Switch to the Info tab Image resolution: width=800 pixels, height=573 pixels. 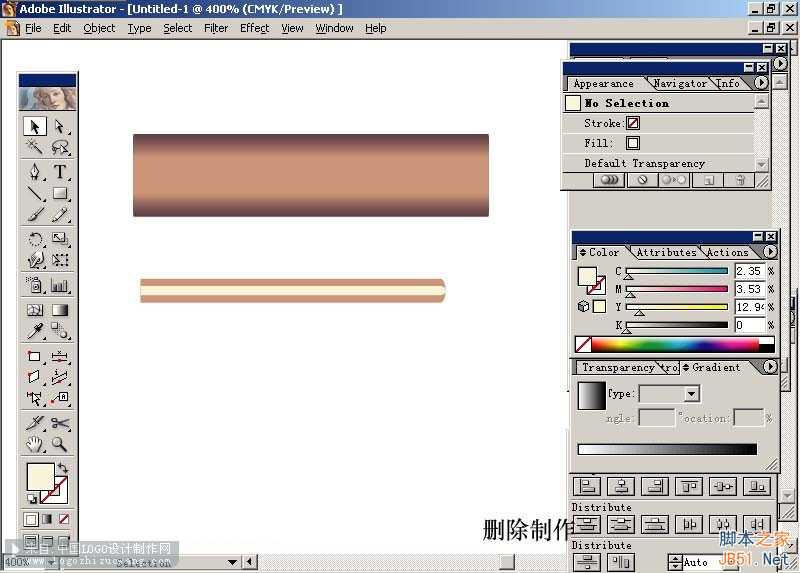click(728, 83)
